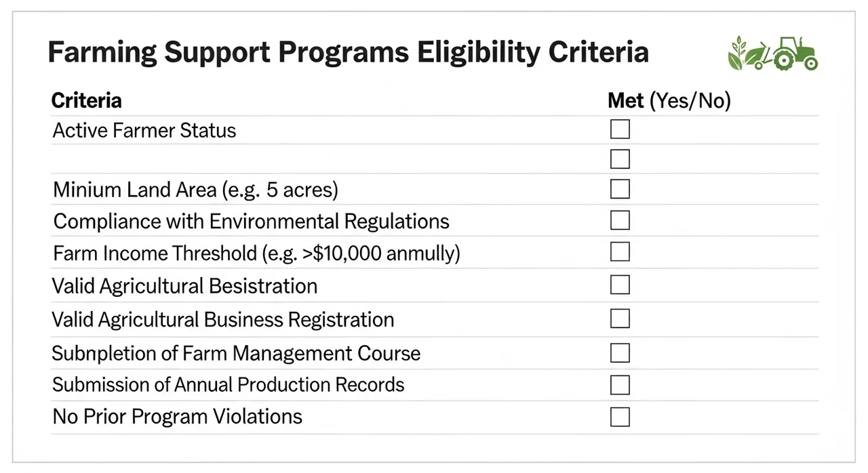Check the Active Farmer Status box

tap(620, 129)
